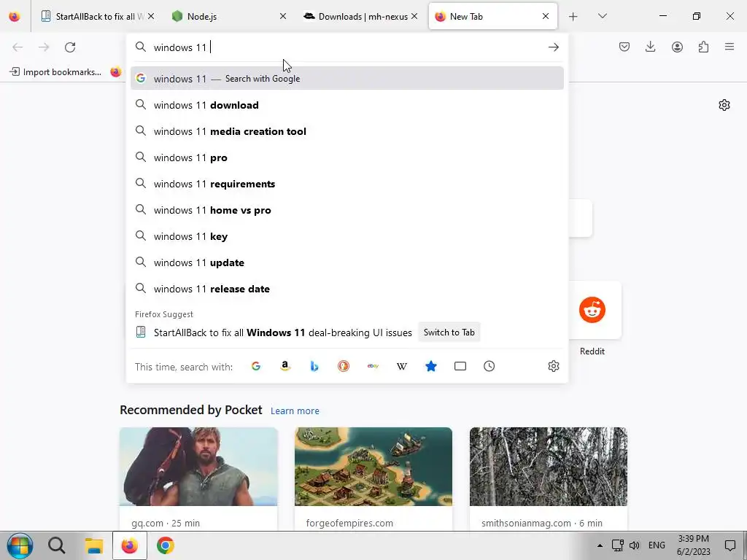This screenshot has height=560, width=747.
Task: Click Learn more Pocket link
Action: [295, 411]
